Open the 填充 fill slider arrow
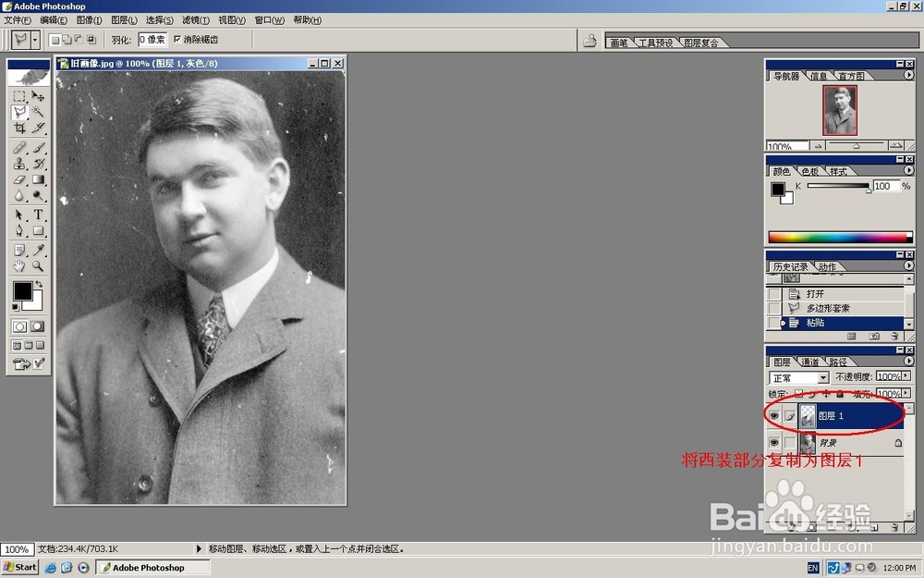Screen dimensions: 924x578 [x=906, y=393]
